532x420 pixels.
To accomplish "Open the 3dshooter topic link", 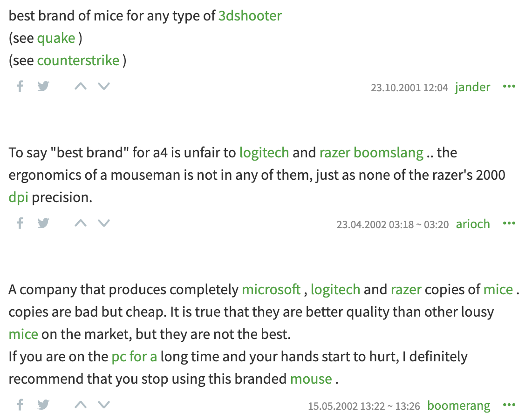I will tap(250, 16).
